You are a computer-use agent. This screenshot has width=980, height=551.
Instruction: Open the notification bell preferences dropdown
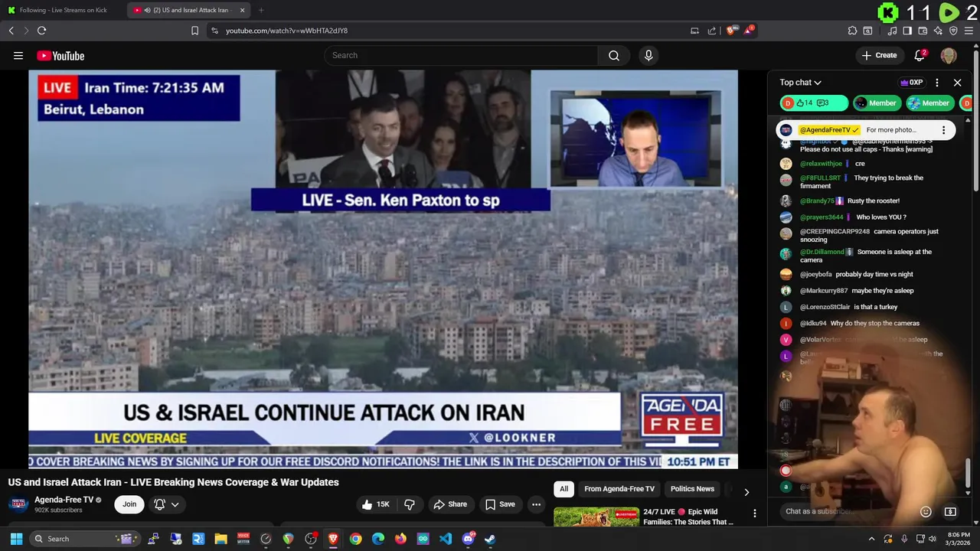point(167,504)
